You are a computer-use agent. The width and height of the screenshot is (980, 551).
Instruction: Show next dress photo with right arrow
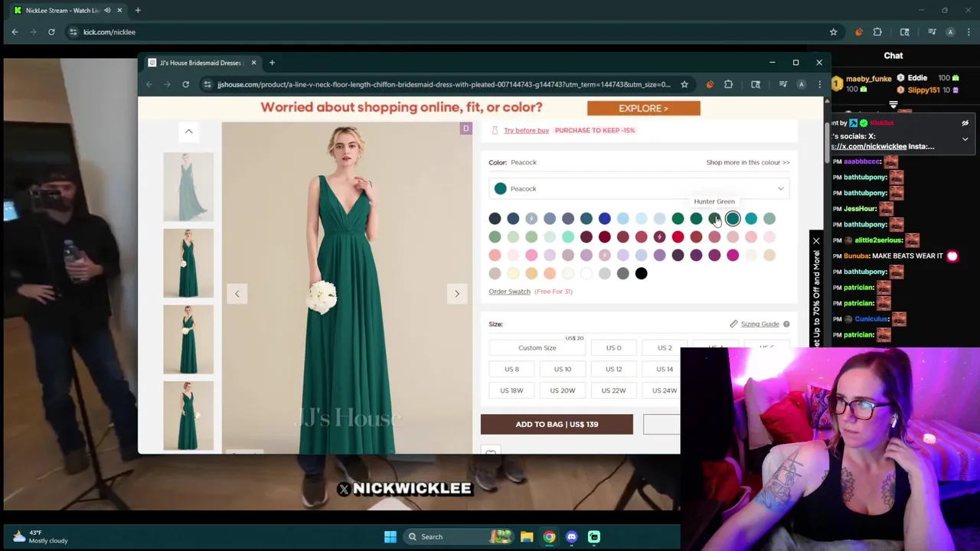coord(457,294)
